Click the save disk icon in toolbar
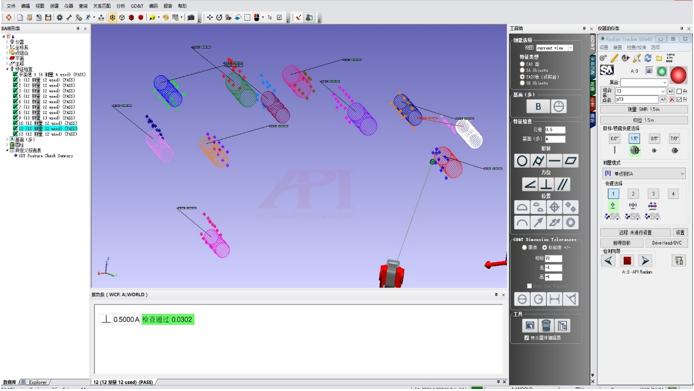 pos(48,17)
